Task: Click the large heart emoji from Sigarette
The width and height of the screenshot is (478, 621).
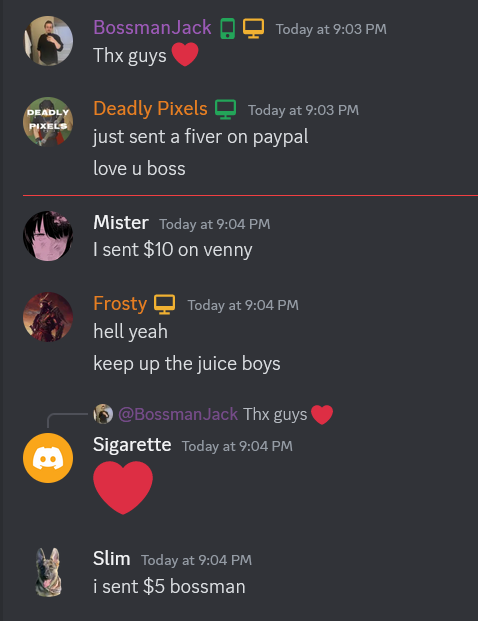Action: 123,488
